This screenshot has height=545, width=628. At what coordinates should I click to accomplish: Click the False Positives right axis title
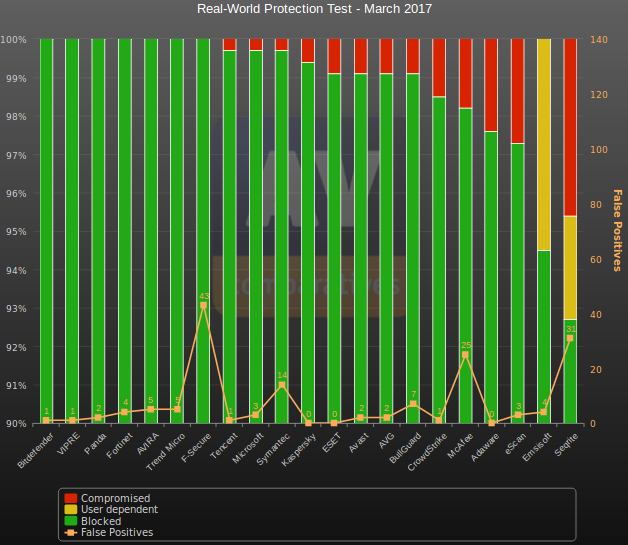(618, 231)
